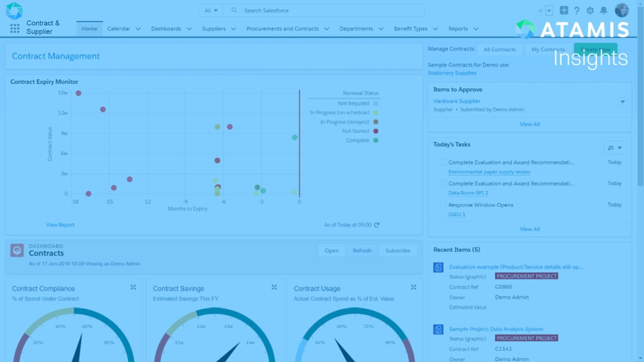Screen dimensions: 644x362
Task: Open the Salesforce Help question mark icon
Action: (577, 10)
